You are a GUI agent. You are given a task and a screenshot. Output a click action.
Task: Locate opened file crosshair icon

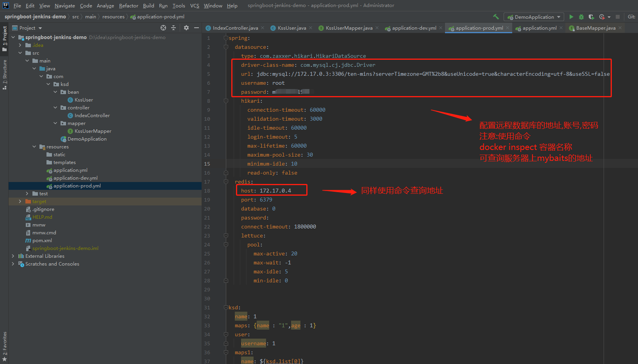coord(163,28)
